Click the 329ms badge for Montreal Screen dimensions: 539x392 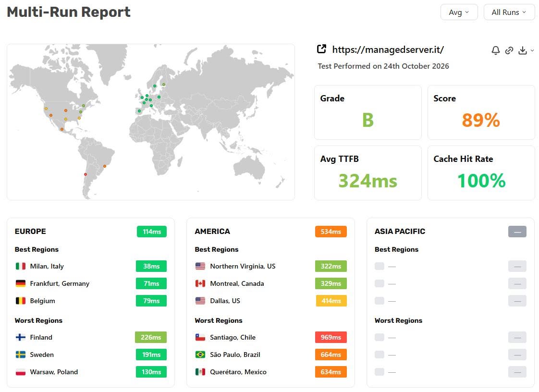331,283
